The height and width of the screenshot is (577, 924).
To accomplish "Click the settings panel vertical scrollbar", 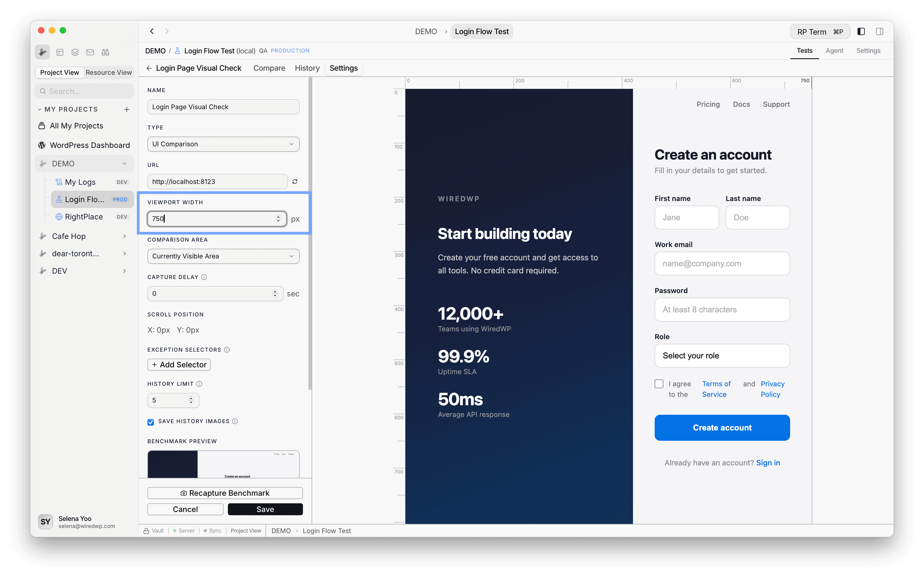I will pos(309,234).
